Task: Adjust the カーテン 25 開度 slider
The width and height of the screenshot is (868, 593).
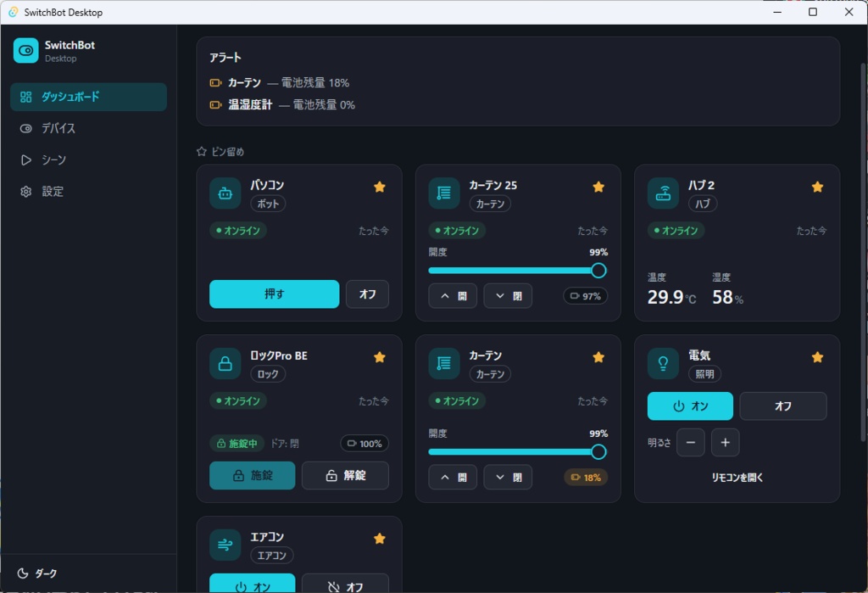Action: [518, 271]
